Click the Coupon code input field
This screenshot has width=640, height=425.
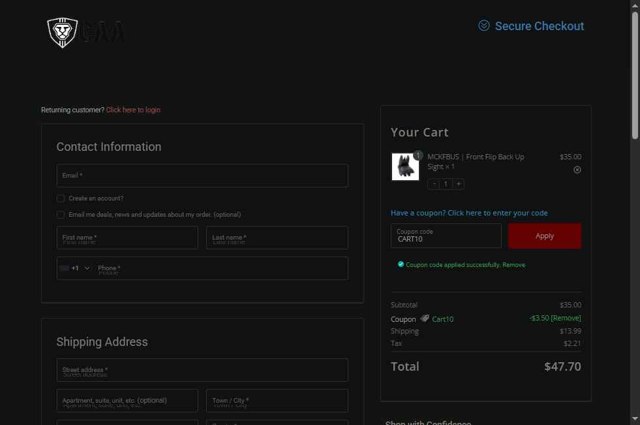point(446,236)
